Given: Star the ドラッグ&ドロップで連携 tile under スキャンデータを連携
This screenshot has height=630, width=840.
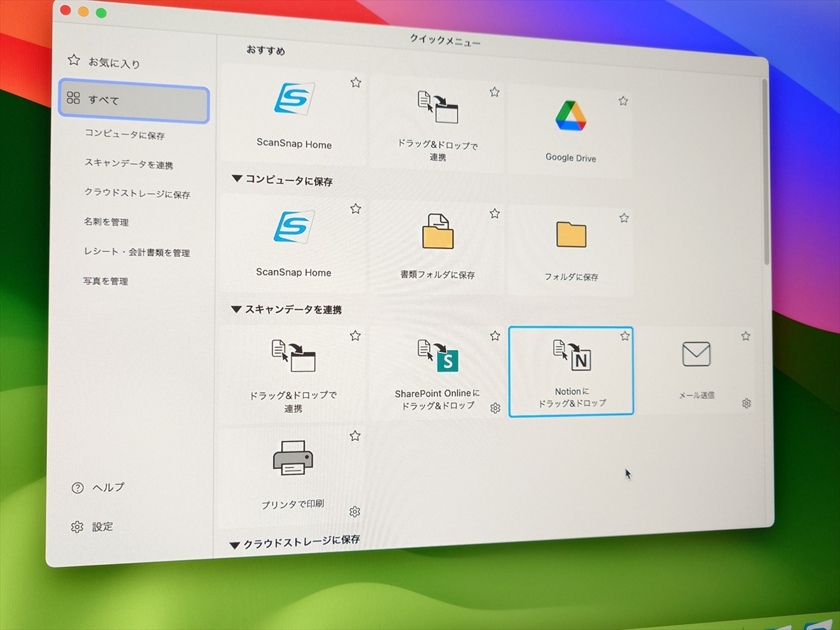Looking at the screenshot, I should click(x=355, y=335).
